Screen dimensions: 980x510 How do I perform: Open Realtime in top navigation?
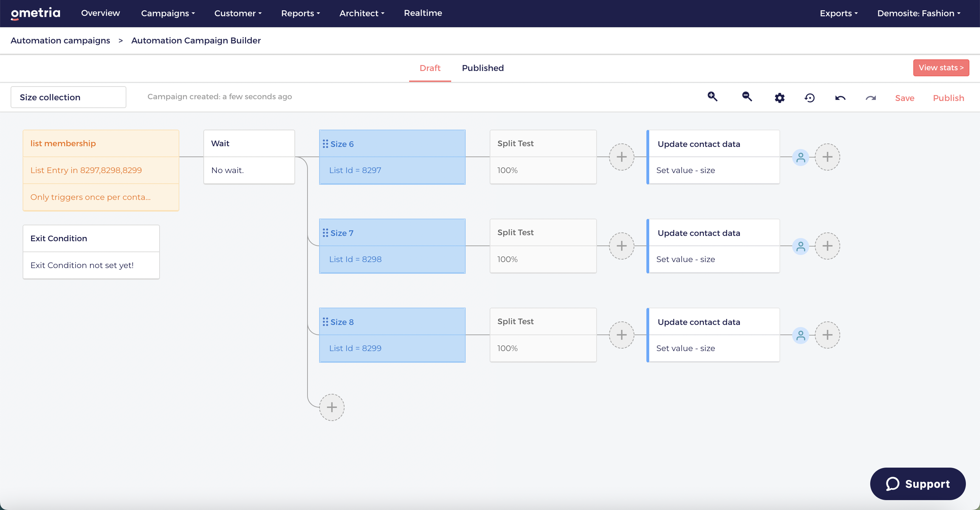[x=423, y=13]
